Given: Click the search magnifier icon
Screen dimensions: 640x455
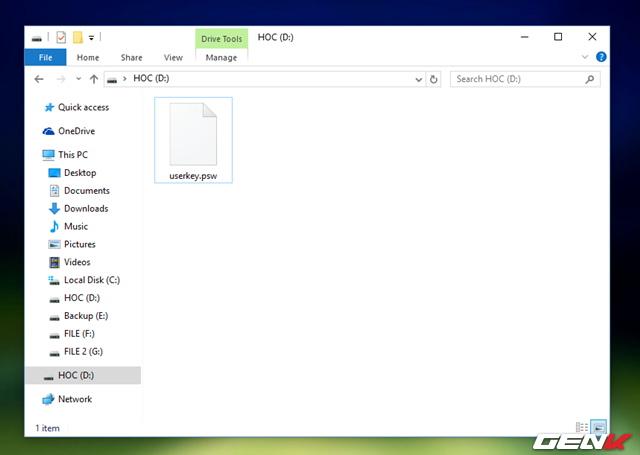Looking at the screenshot, I should pos(589,79).
